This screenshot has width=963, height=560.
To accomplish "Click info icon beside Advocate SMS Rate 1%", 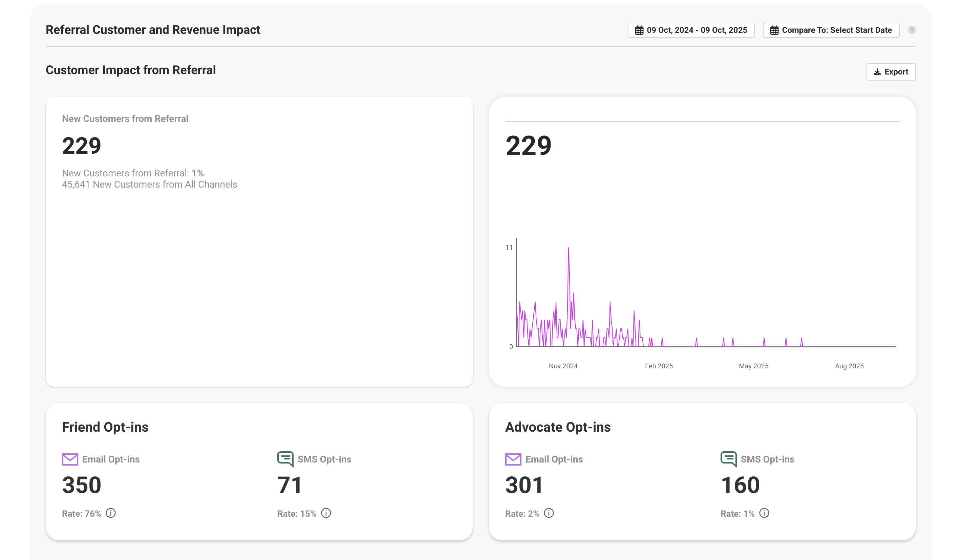I will [764, 513].
